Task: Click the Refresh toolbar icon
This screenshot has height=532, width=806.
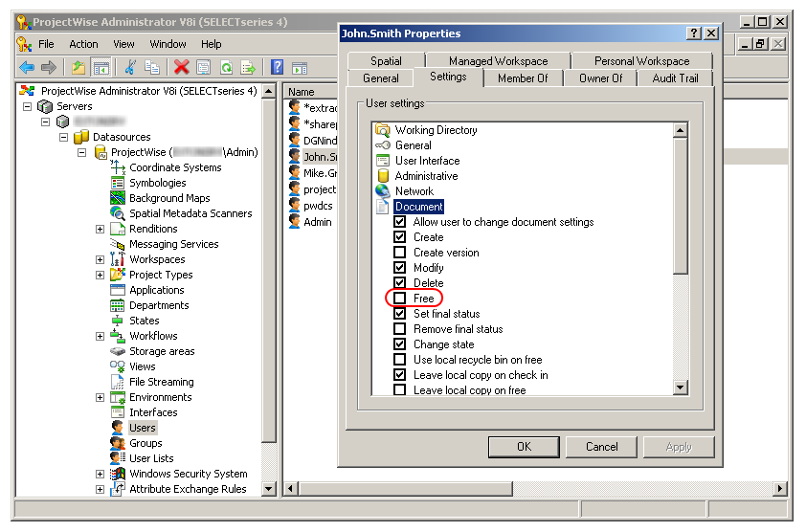Action: pos(226,67)
